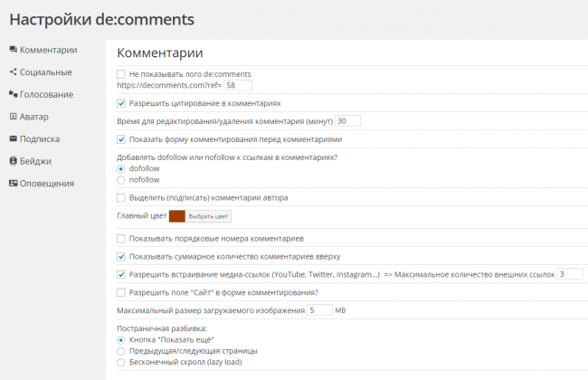Click the thumbs icon beside Голосование
This screenshot has height=380, width=588.
click(x=13, y=94)
